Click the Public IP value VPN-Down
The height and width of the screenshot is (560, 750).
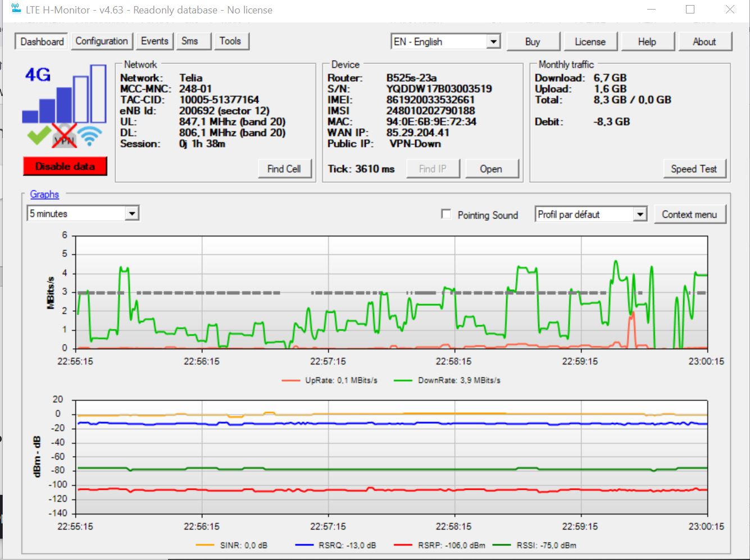tap(415, 144)
